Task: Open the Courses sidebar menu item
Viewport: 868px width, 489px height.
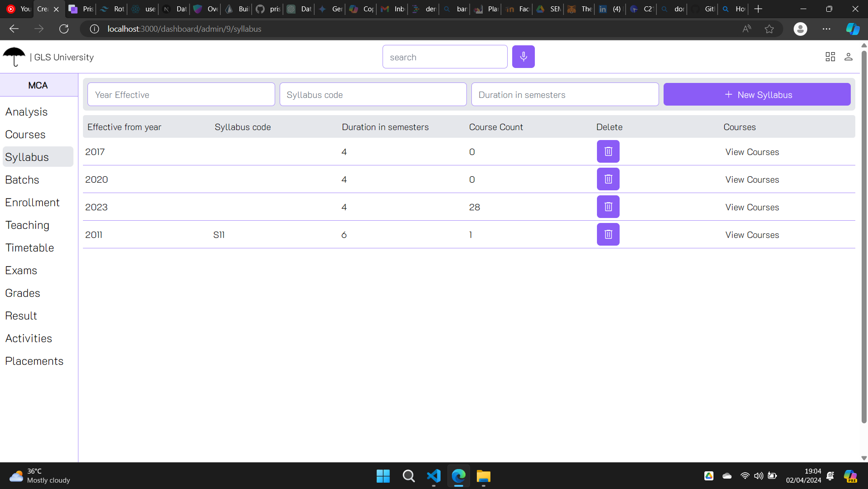Action: (x=25, y=135)
